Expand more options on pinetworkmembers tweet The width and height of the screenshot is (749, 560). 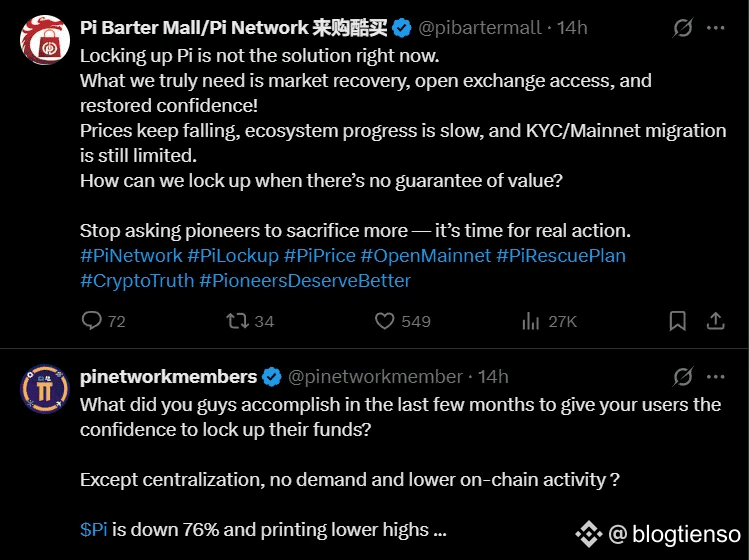[716, 377]
